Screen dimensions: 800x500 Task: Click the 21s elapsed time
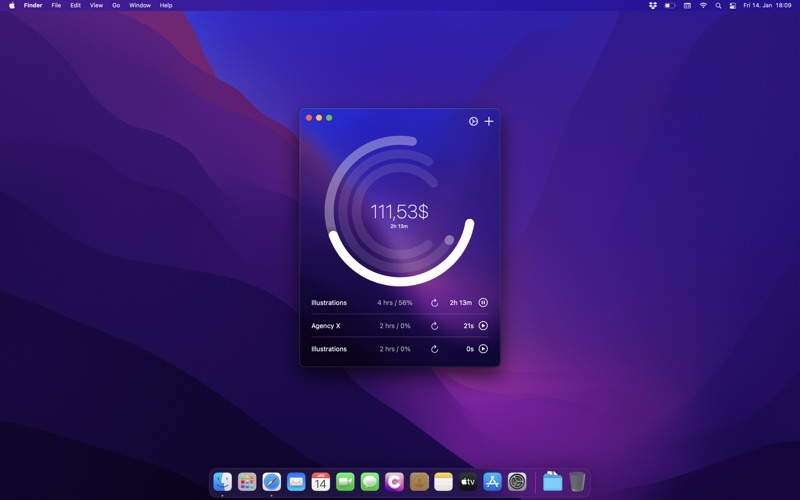tap(468, 326)
